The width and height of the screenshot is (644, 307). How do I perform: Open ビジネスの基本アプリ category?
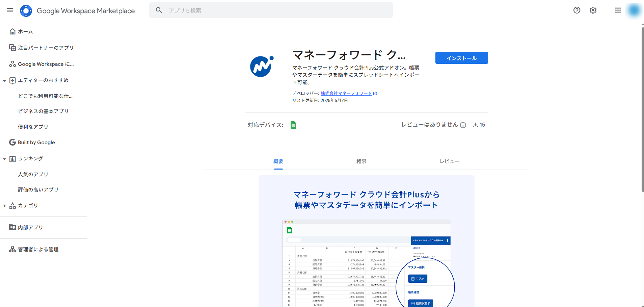pyautogui.click(x=43, y=111)
